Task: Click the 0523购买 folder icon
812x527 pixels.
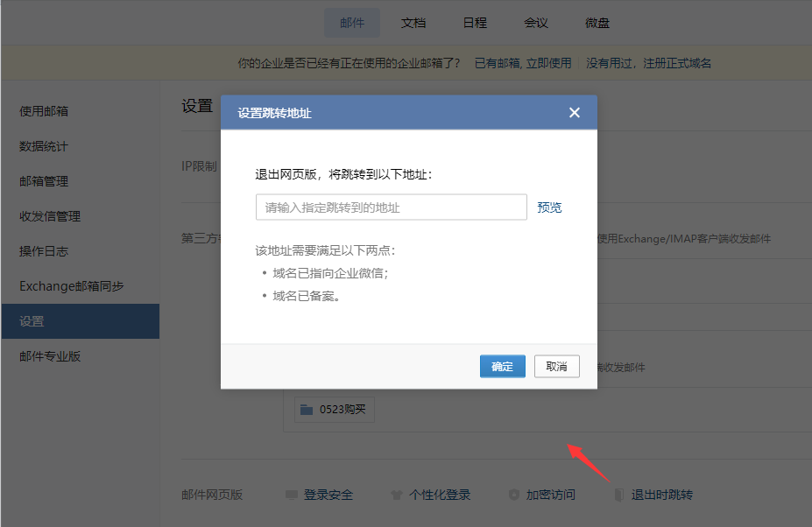Action: [x=306, y=410]
